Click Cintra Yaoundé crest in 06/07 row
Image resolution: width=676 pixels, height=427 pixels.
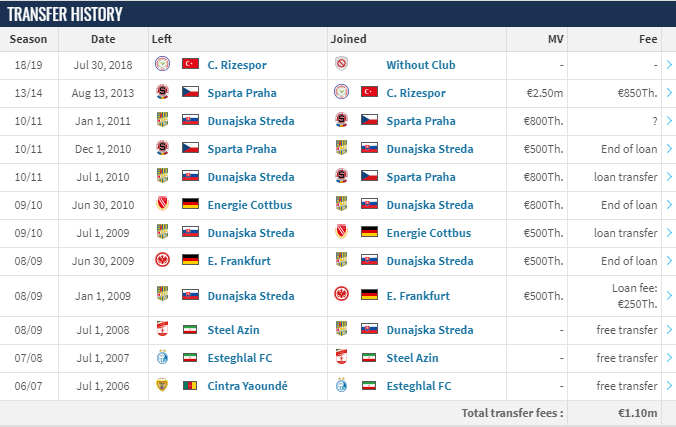[x=162, y=385]
